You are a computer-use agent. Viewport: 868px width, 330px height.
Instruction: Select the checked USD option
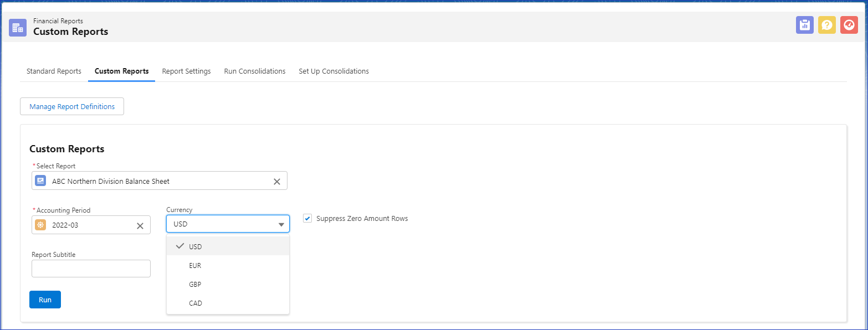[x=195, y=246]
